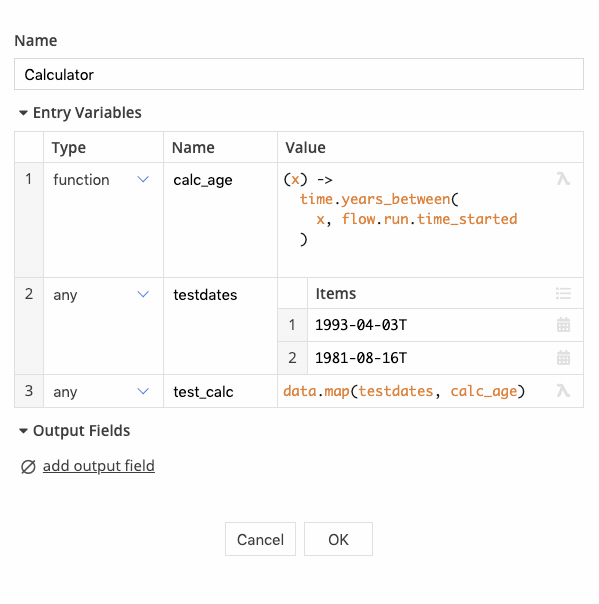Click the add output field link
599x604 pixels.
coord(99,466)
